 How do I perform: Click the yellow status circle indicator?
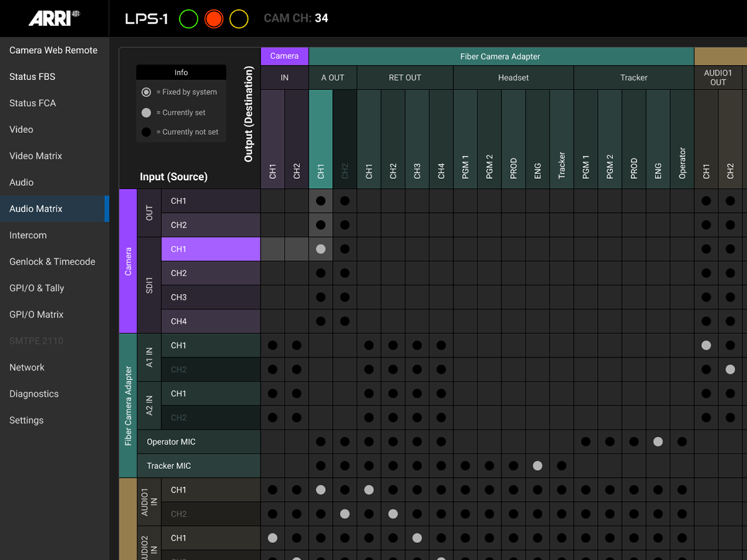coord(239,19)
